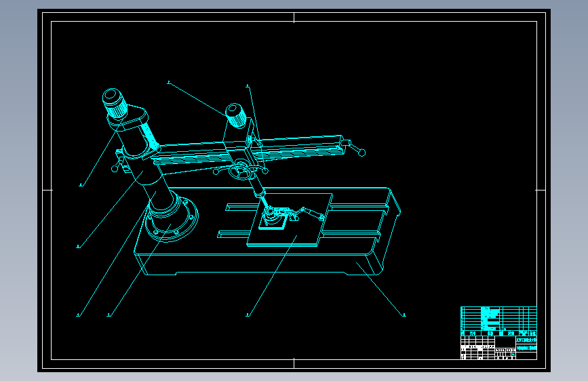Screen dimensions: 588x381
Task: Click the parts list table in the title block
Action: [498, 321]
